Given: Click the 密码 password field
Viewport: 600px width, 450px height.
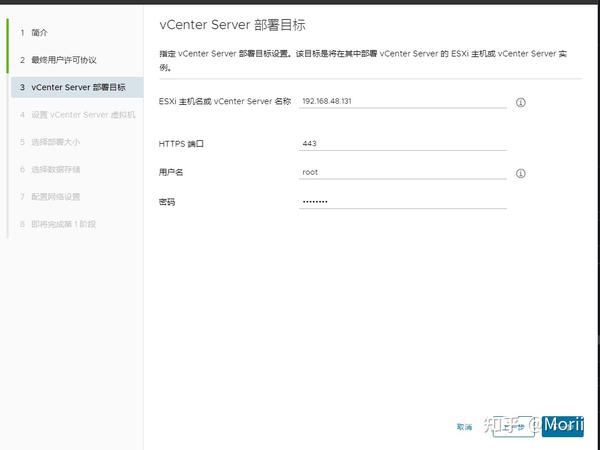Looking at the screenshot, I should point(403,202).
